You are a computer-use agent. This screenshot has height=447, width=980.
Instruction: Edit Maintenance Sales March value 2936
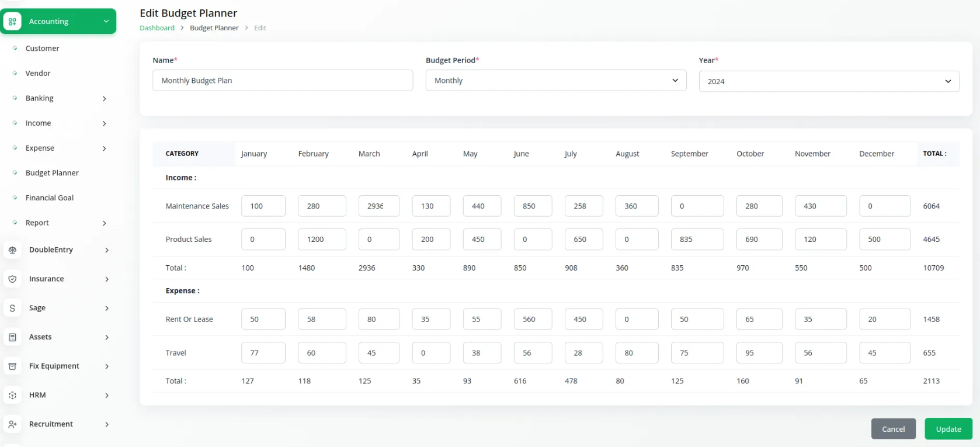pos(379,206)
